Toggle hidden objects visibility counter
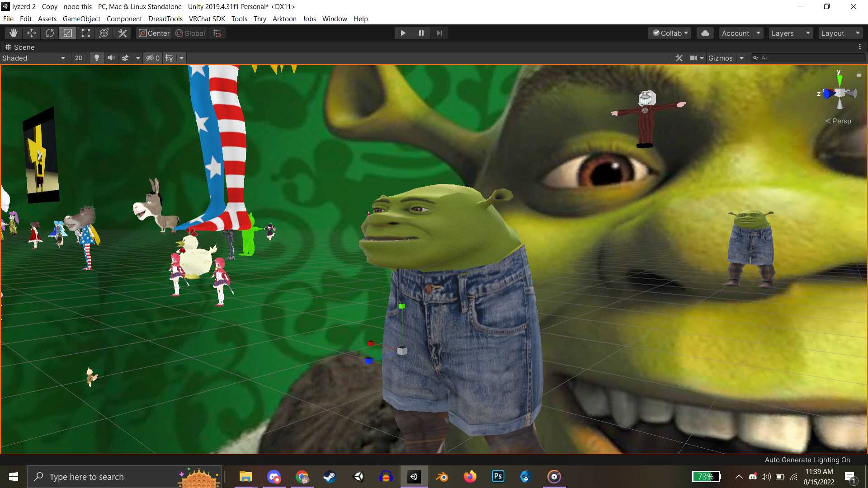868x488 pixels. tap(153, 58)
